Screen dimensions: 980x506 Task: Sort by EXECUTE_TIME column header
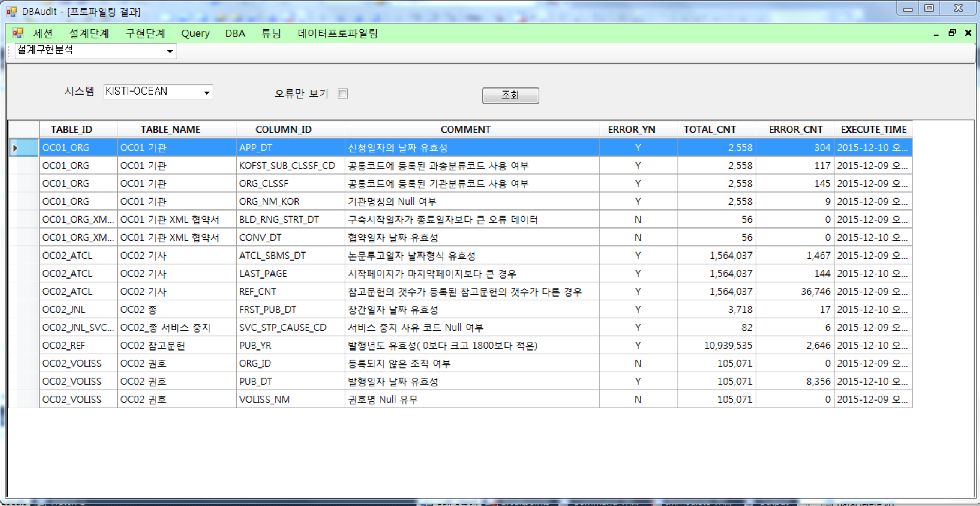point(873,130)
